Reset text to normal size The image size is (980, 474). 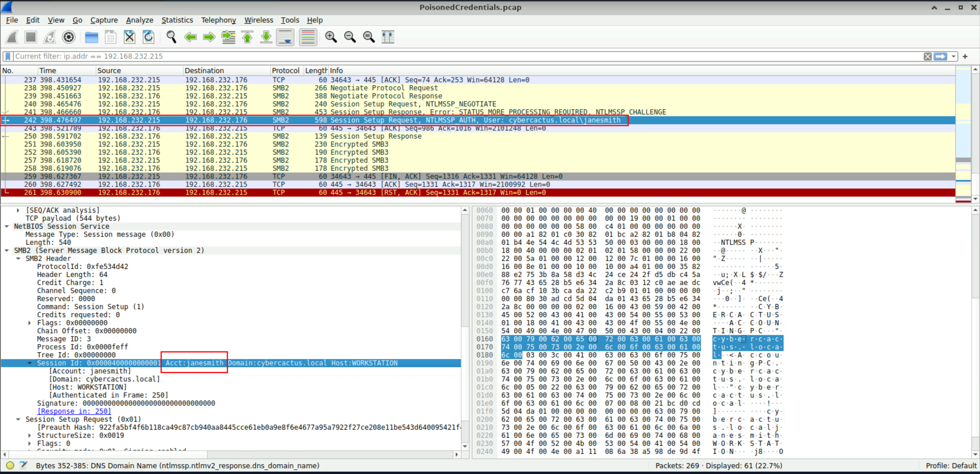369,37
